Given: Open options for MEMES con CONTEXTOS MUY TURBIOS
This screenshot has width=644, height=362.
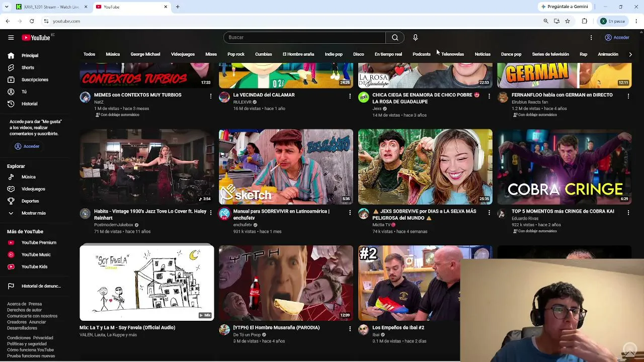Looking at the screenshot, I should tap(211, 96).
